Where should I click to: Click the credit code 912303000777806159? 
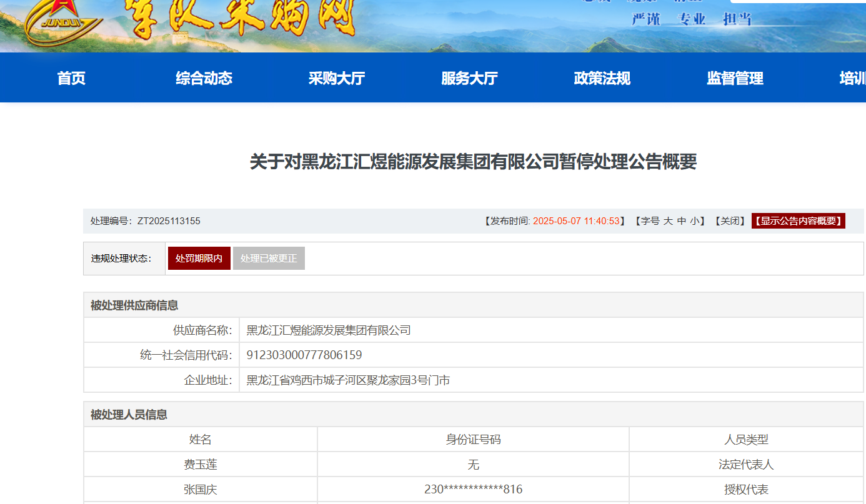[304, 355]
